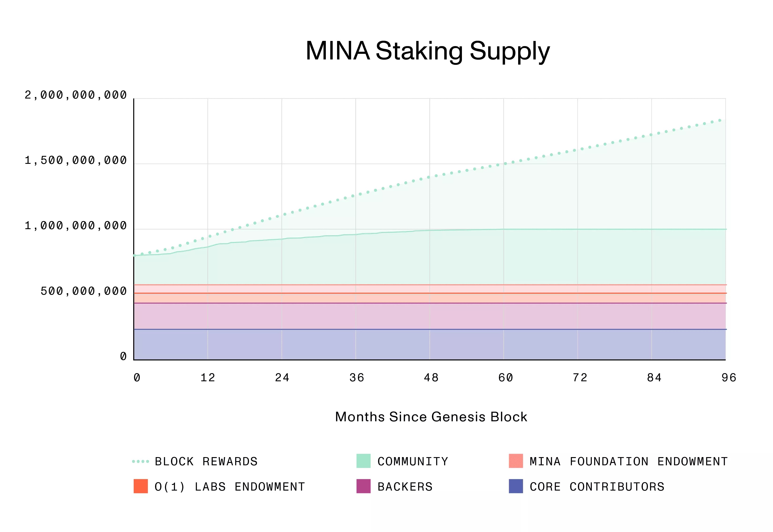Click the 96 month x-axis tick

coord(729,378)
